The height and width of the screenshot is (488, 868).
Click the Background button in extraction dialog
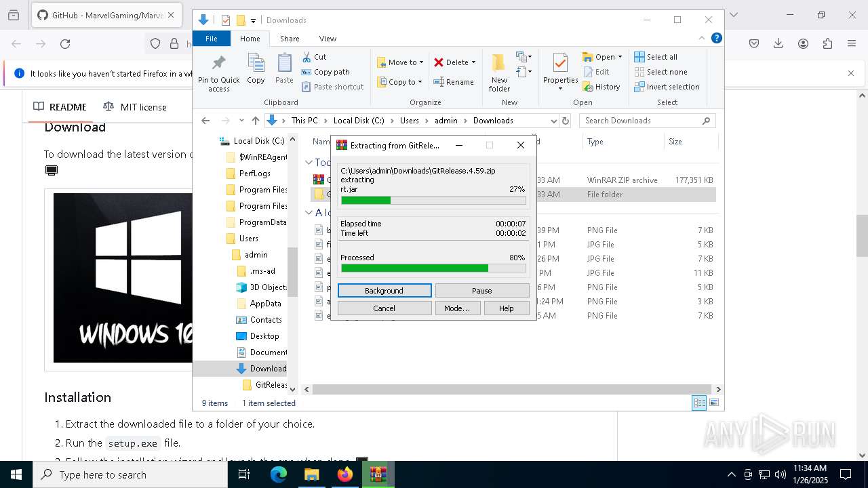tap(384, 291)
